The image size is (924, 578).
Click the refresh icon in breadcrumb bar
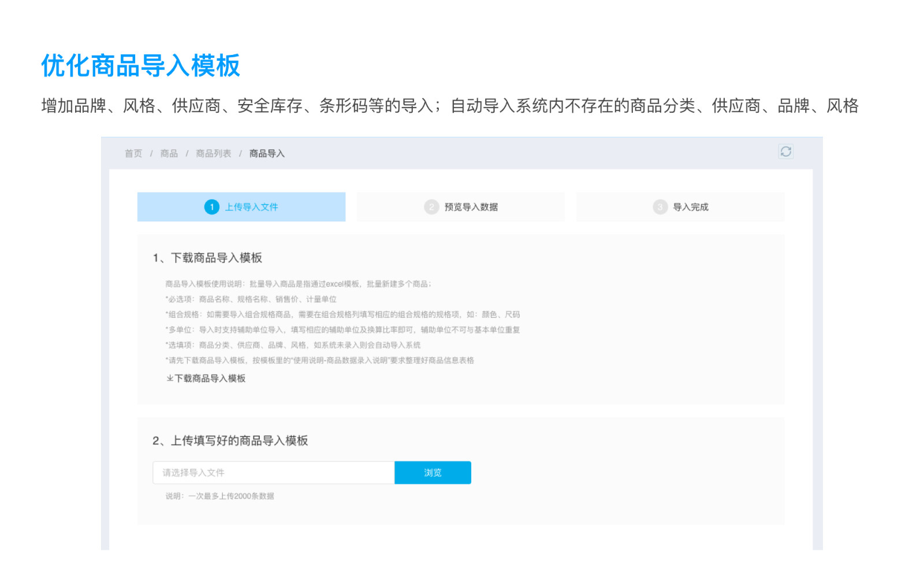785,151
